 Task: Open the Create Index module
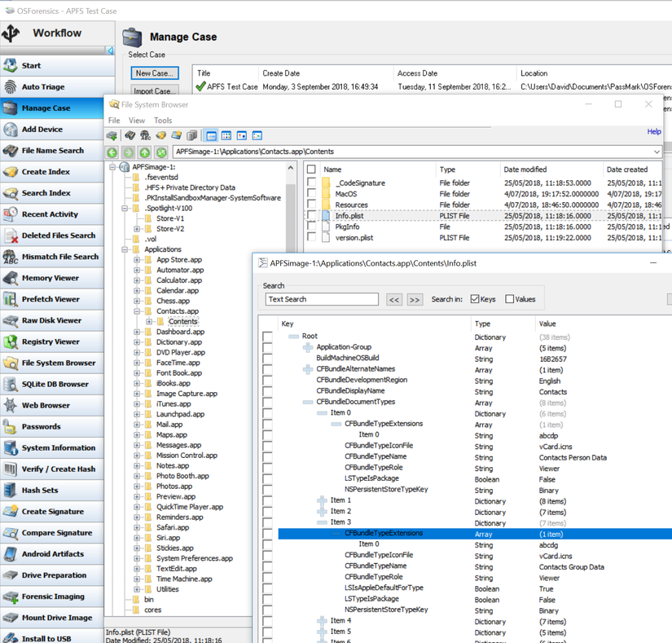tap(52, 172)
